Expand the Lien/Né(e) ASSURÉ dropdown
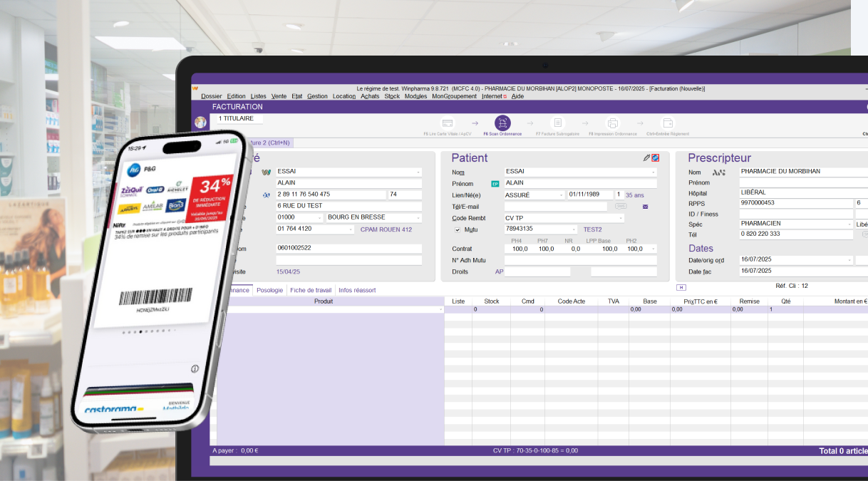 click(560, 195)
